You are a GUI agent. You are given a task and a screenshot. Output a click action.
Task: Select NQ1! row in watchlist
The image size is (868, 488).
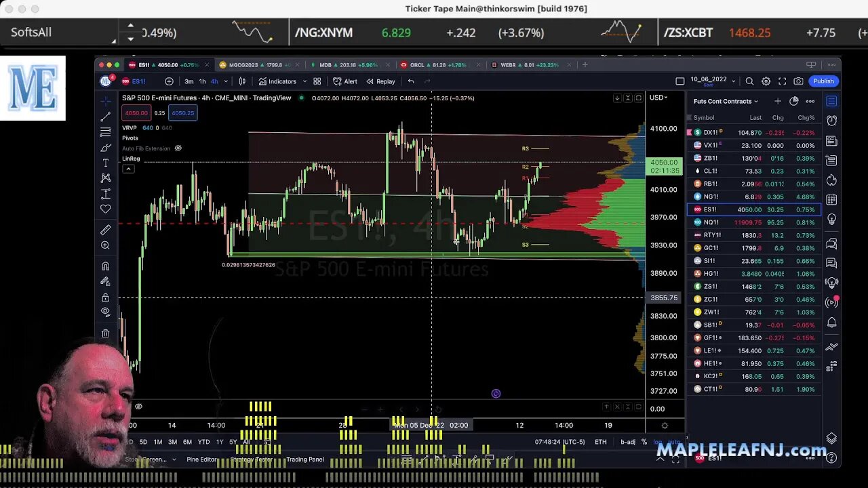pos(754,222)
